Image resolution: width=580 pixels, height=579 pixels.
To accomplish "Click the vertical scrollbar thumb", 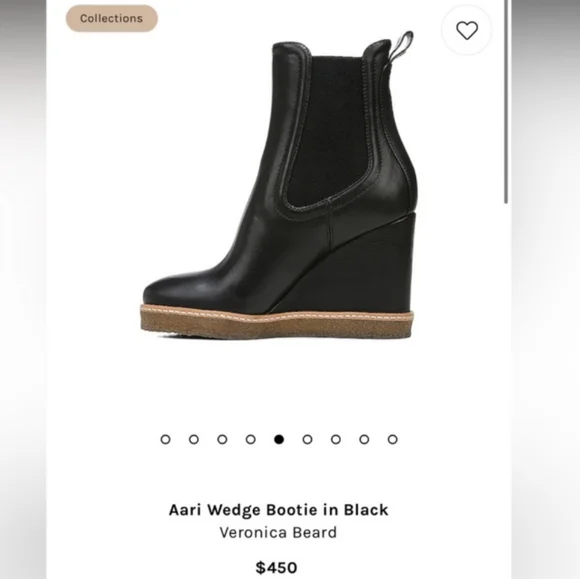I will tap(506, 102).
